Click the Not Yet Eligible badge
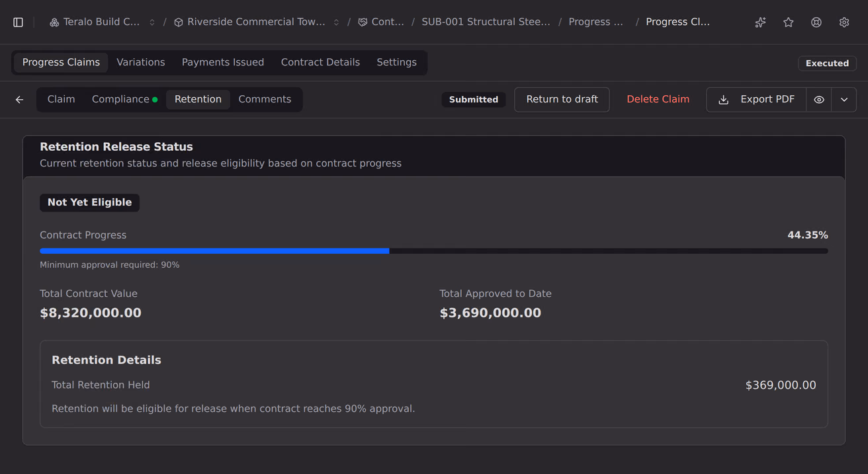This screenshot has width=868, height=474. [x=89, y=202]
